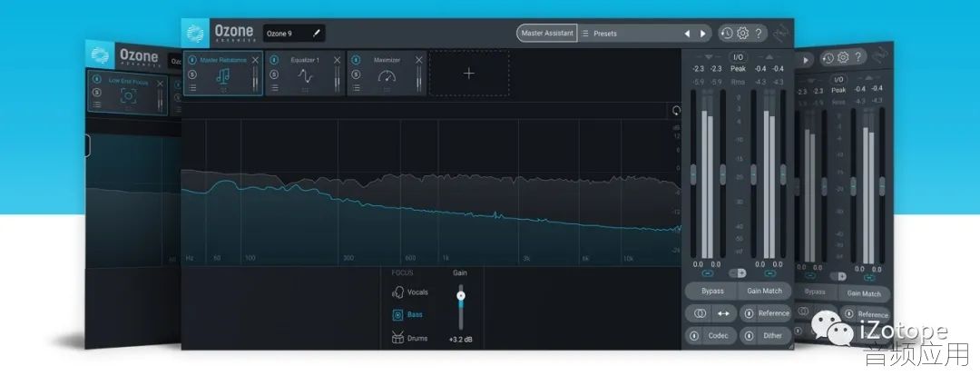
Task: Open the Master Rebalance module
Action: click(x=222, y=75)
